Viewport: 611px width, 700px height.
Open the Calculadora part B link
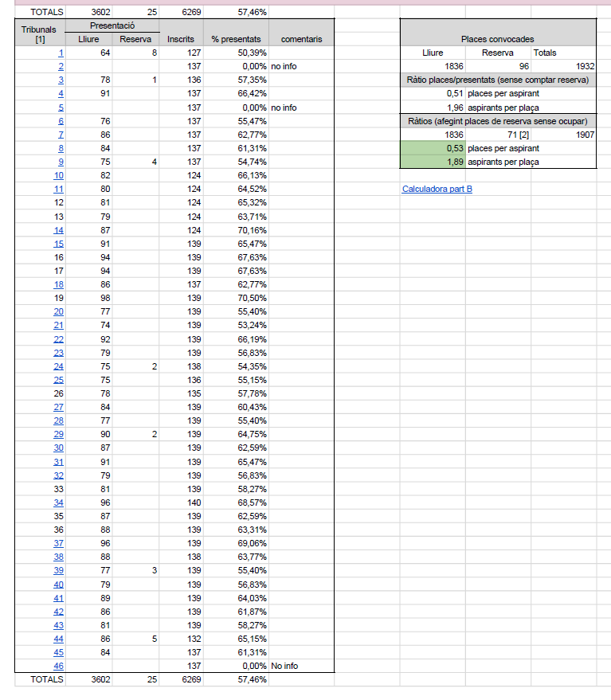click(x=437, y=189)
